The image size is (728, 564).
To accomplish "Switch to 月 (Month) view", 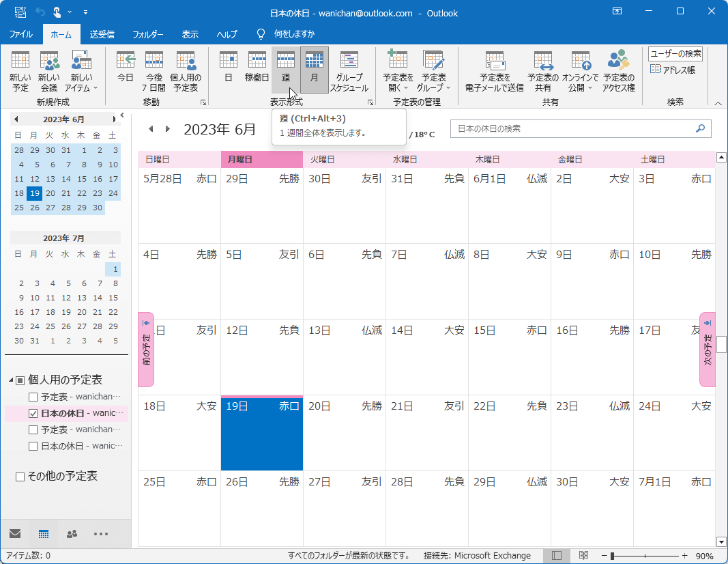I will (314, 70).
